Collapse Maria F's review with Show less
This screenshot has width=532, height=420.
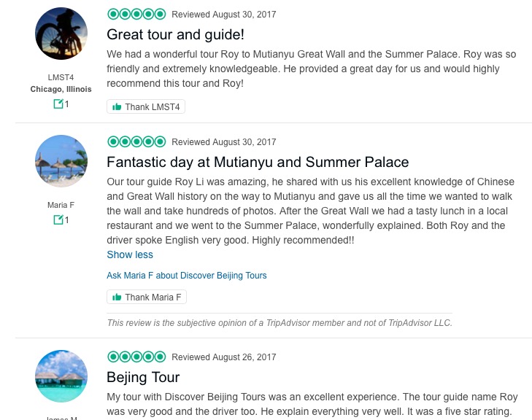click(130, 254)
